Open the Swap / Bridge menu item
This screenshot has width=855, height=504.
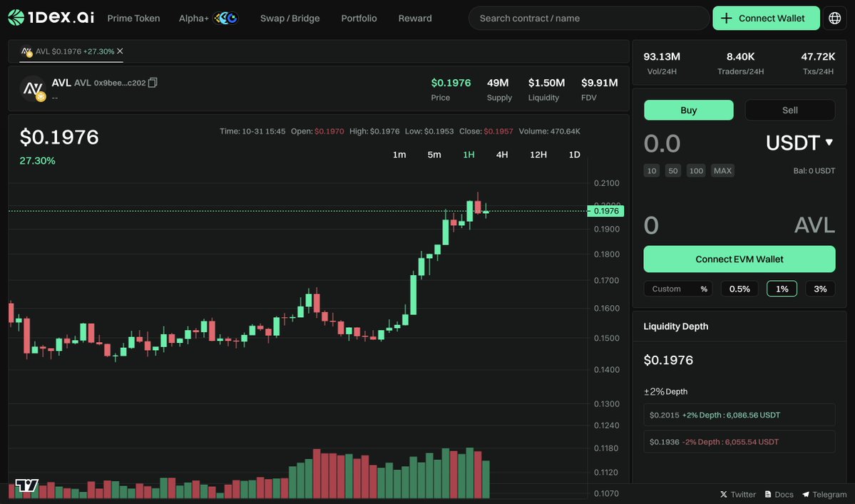click(x=290, y=18)
